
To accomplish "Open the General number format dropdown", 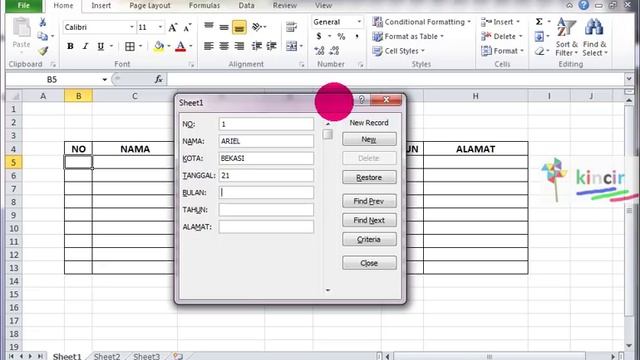I will (x=359, y=22).
